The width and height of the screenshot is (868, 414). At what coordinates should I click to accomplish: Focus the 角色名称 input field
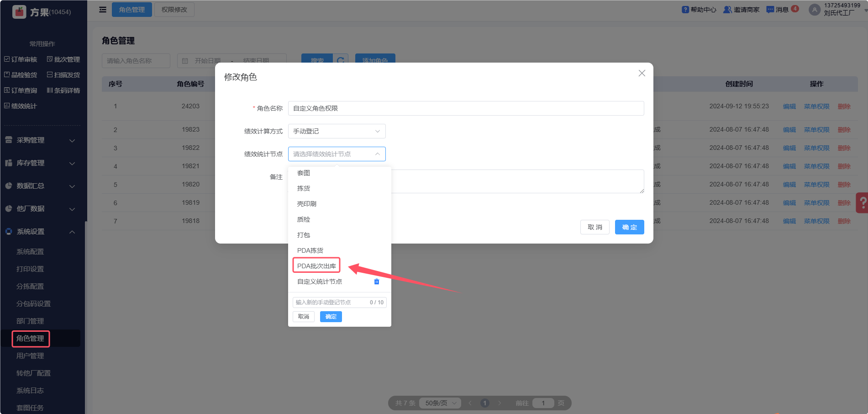coord(466,108)
